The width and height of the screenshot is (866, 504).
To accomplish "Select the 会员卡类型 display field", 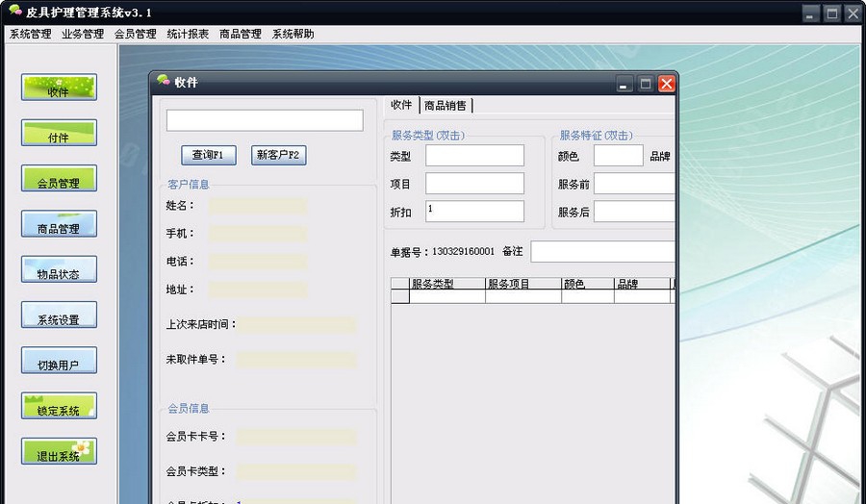I will (296, 472).
